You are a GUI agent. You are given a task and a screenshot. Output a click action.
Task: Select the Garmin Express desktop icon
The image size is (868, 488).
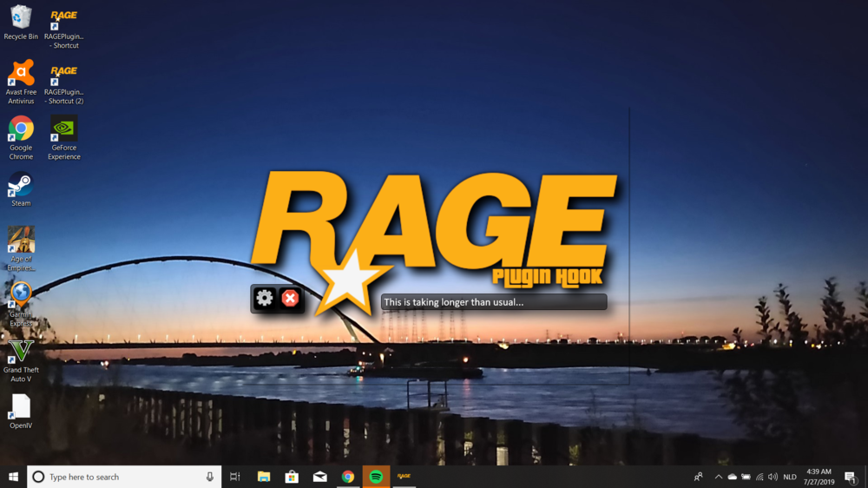(21, 304)
